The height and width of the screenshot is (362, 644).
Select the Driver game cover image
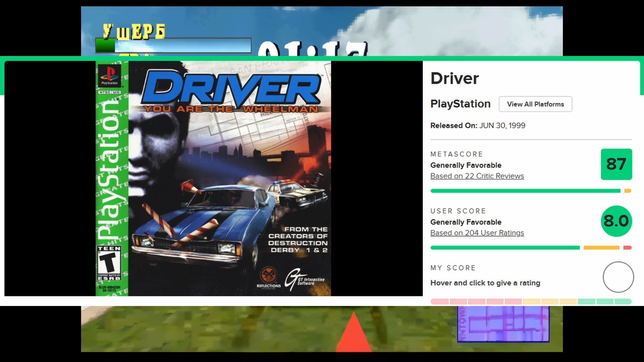(x=213, y=178)
